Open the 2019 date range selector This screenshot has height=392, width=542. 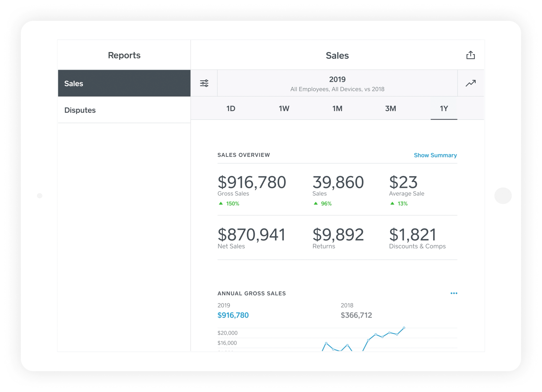[x=337, y=83]
